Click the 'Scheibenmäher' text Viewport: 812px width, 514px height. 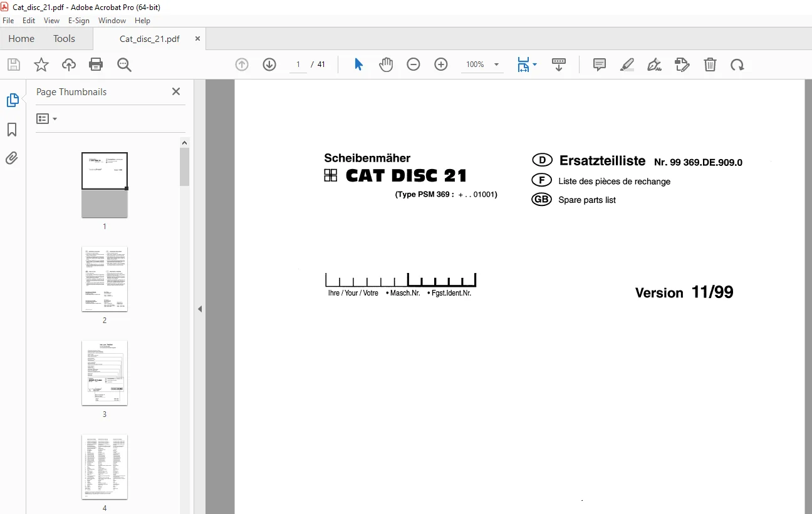367,158
